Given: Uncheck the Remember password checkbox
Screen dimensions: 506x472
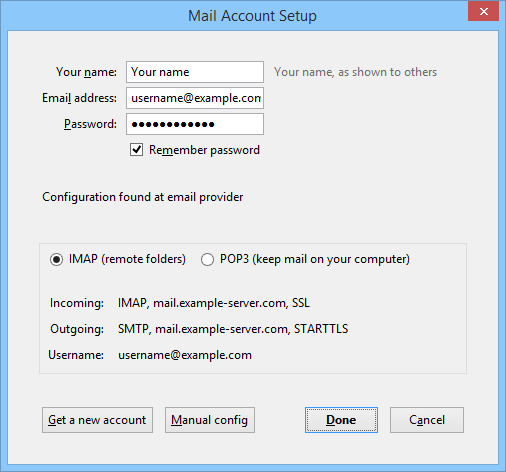Looking at the screenshot, I should tap(136, 150).
